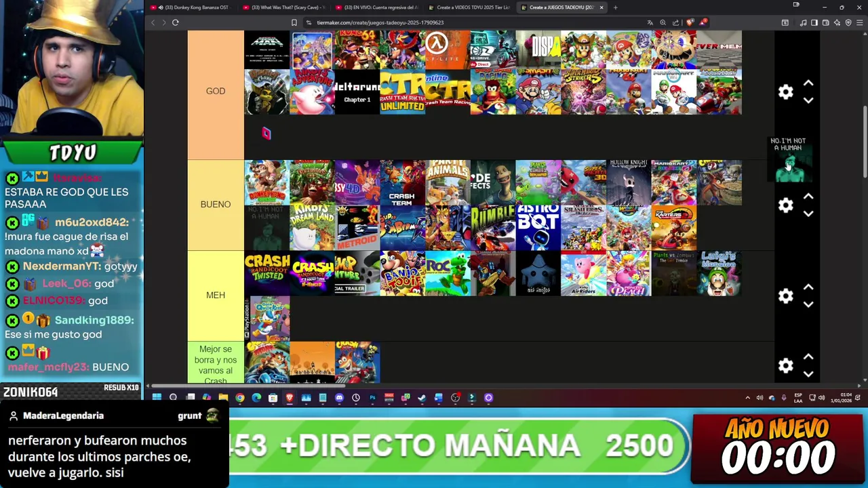Image resolution: width=868 pixels, height=488 pixels.
Task: Go back in browser history
Action: pyautogui.click(x=153, y=22)
